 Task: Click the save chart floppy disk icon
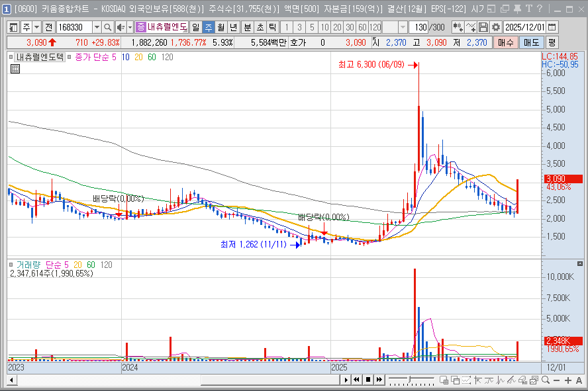point(483,27)
